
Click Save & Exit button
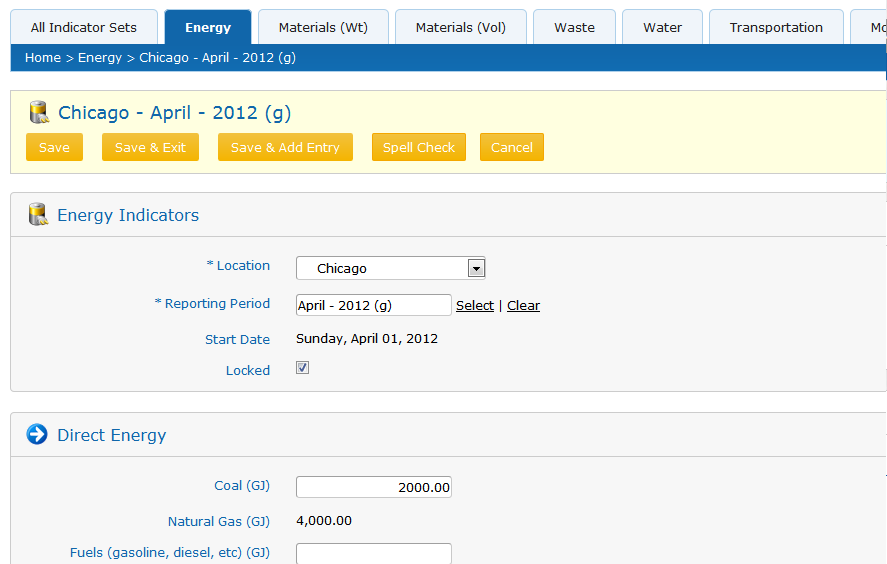(x=150, y=147)
